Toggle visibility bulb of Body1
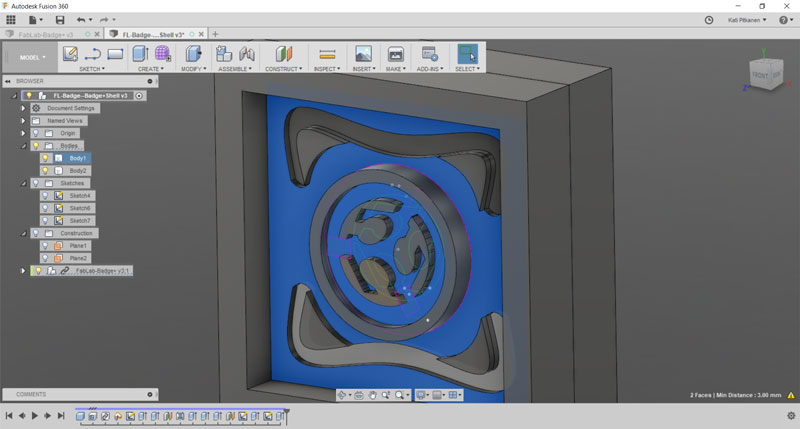The width and height of the screenshot is (800, 429). point(45,158)
